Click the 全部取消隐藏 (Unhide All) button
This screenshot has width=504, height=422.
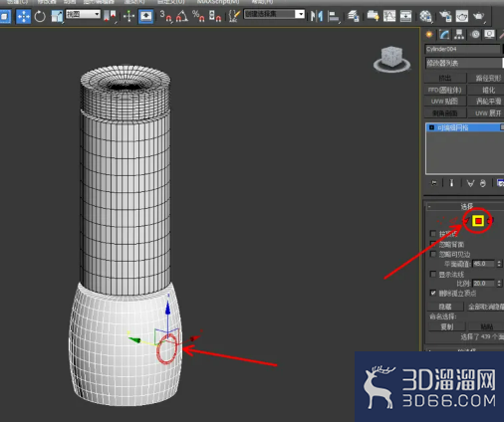[x=485, y=307]
